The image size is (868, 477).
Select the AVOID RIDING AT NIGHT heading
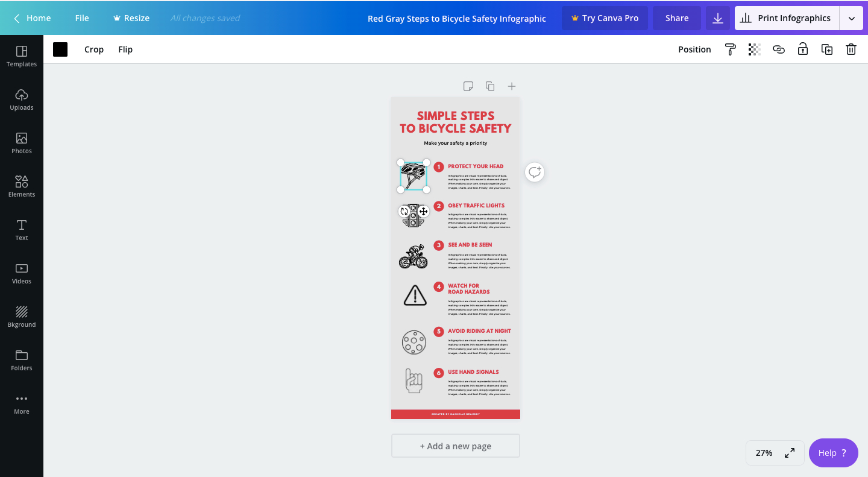click(479, 331)
